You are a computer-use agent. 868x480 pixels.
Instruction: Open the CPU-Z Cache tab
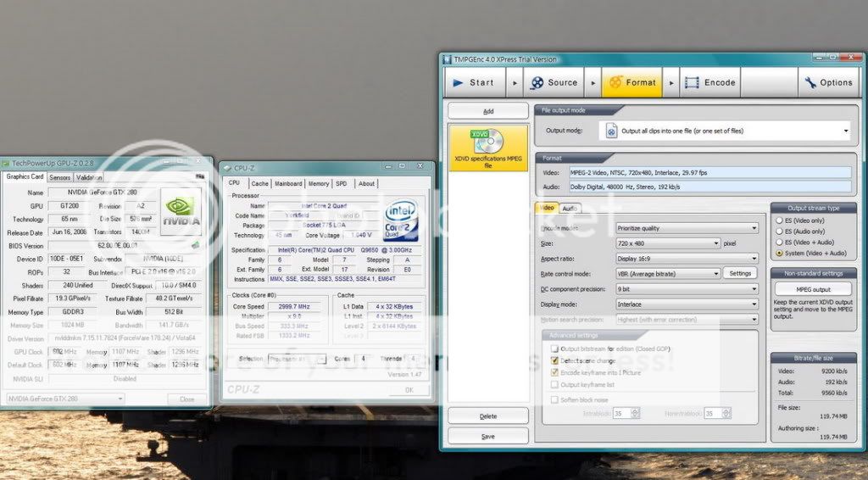pyautogui.click(x=259, y=184)
